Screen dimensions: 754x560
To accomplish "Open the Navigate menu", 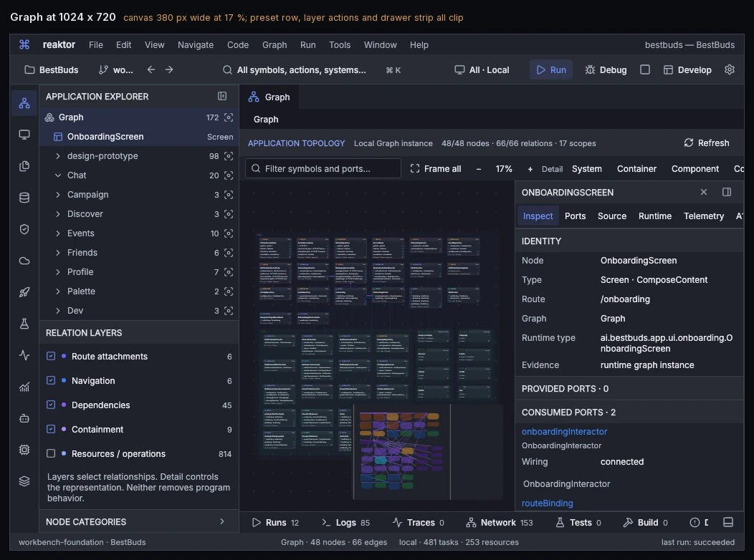I will (x=196, y=44).
